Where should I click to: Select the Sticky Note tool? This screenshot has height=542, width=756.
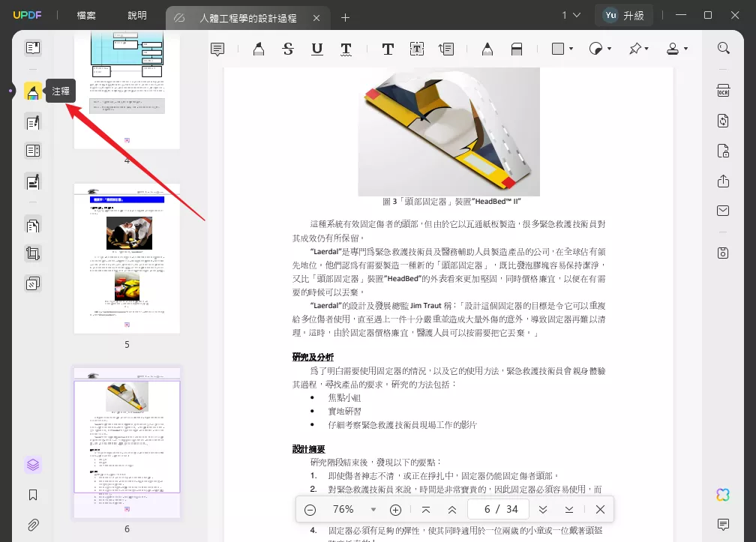click(x=217, y=49)
